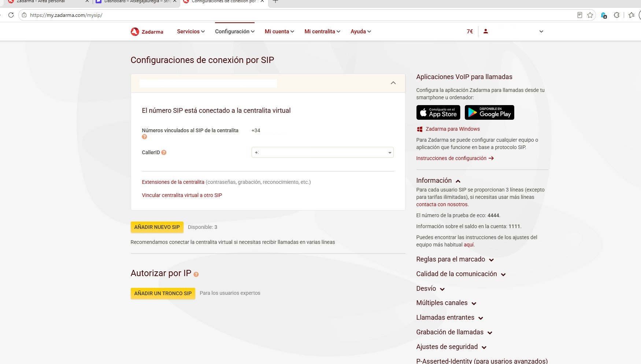Click the aquí instructions link
Screen dimensions: 641x364
coord(469,245)
